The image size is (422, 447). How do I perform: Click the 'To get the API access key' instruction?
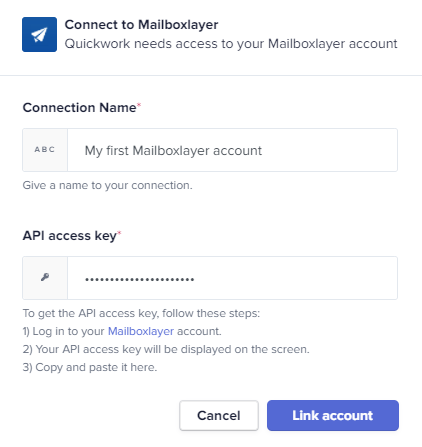coord(141,313)
